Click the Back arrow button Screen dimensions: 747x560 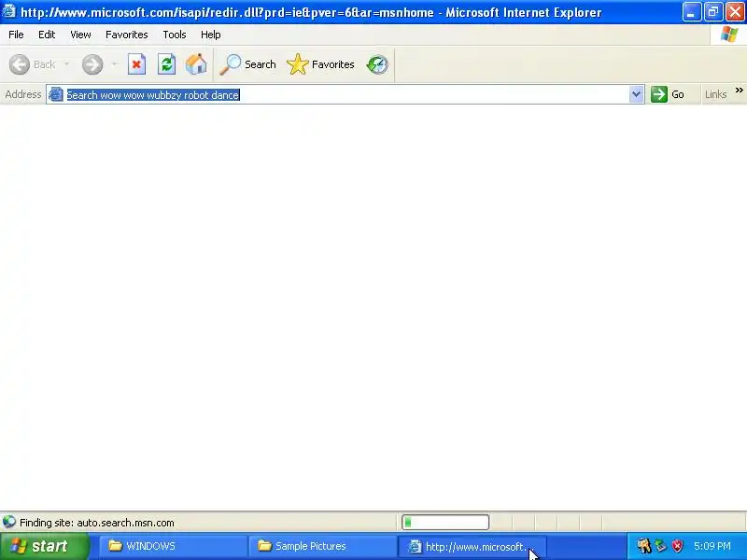pyautogui.click(x=20, y=64)
